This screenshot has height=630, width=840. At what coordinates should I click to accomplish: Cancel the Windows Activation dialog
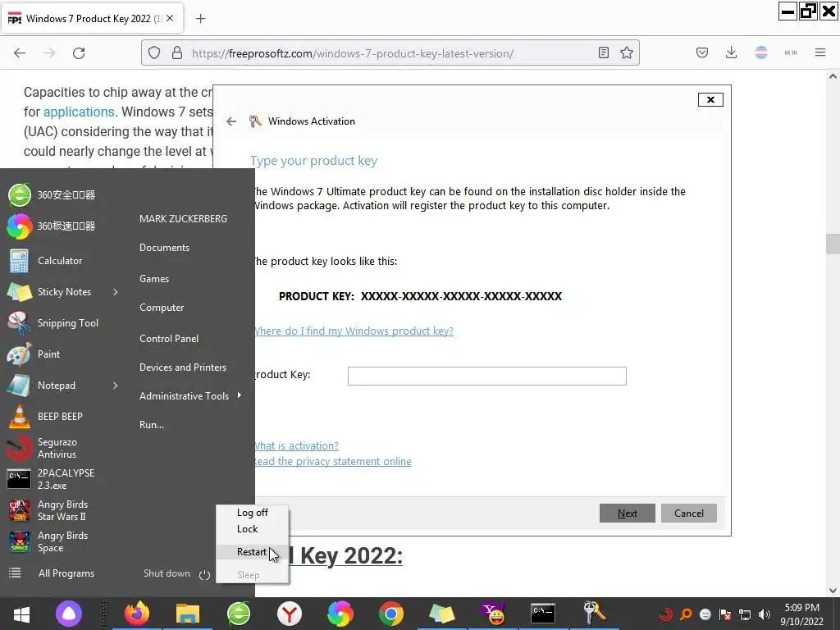(x=689, y=514)
